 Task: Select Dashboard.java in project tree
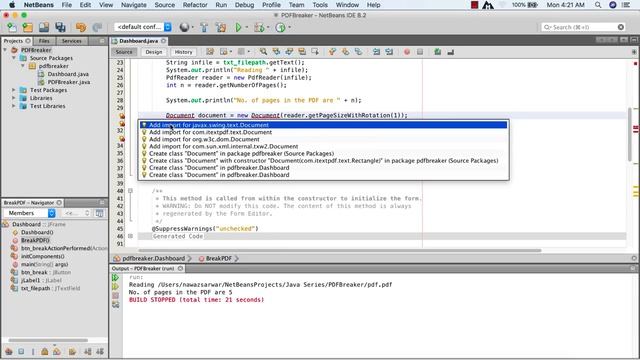pyautogui.click(x=68, y=74)
